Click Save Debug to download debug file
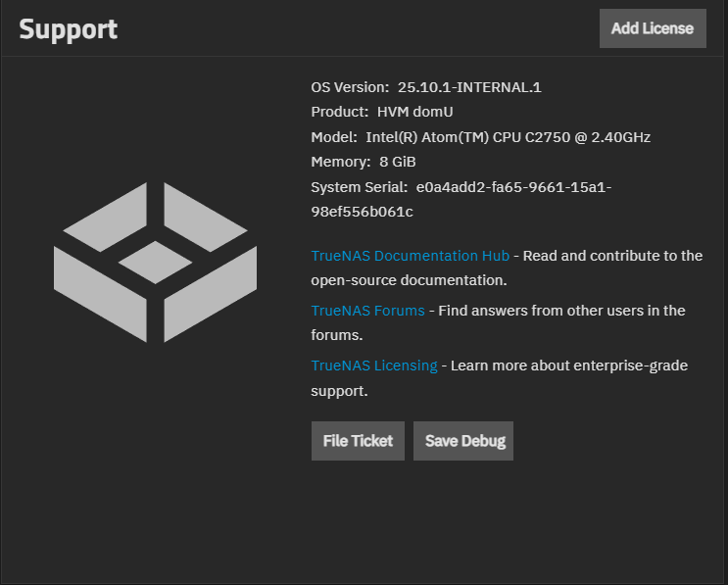The width and height of the screenshot is (728, 585). tap(462, 441)
